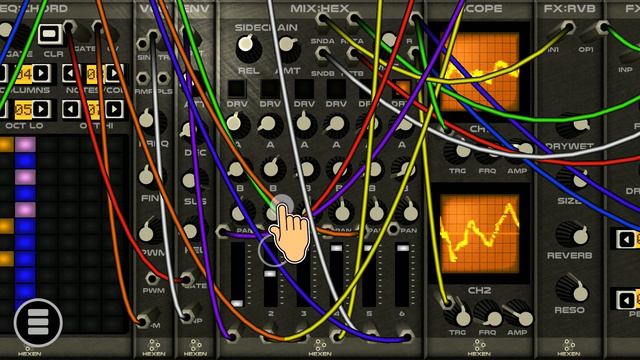Click the CH2 scope input jack
This screenshot has width=640, height=360.
click(x=447, y=302)
